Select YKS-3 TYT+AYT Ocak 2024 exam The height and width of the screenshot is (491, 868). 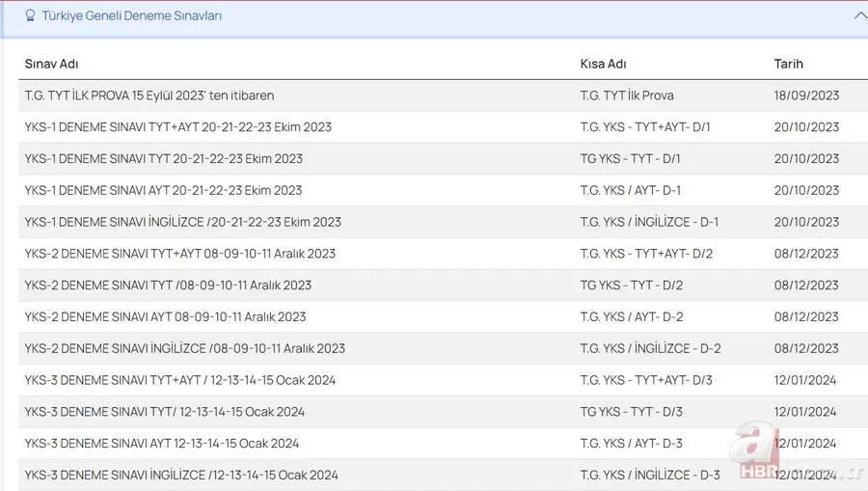[x=180, y=380]
